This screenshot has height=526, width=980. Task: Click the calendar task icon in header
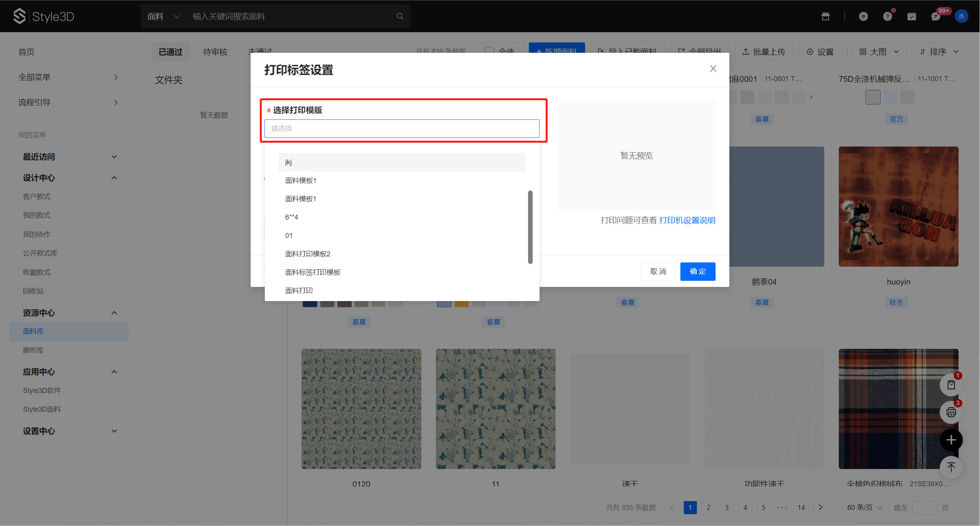[x=912, y=16]
